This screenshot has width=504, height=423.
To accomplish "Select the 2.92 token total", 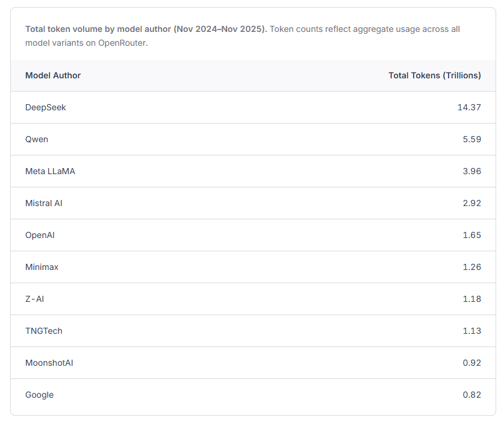I will pyautogui.click(x=471, y=203).
